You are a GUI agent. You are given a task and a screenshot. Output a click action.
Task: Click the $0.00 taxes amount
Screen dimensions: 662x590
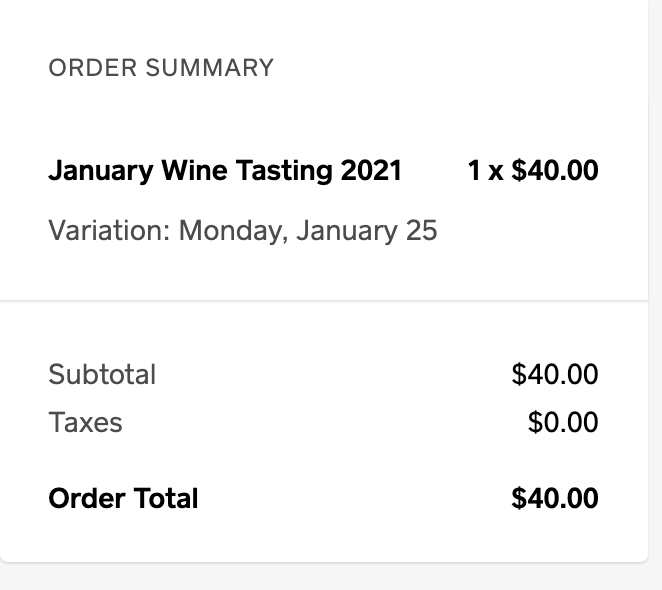click(x=562, y=423)
